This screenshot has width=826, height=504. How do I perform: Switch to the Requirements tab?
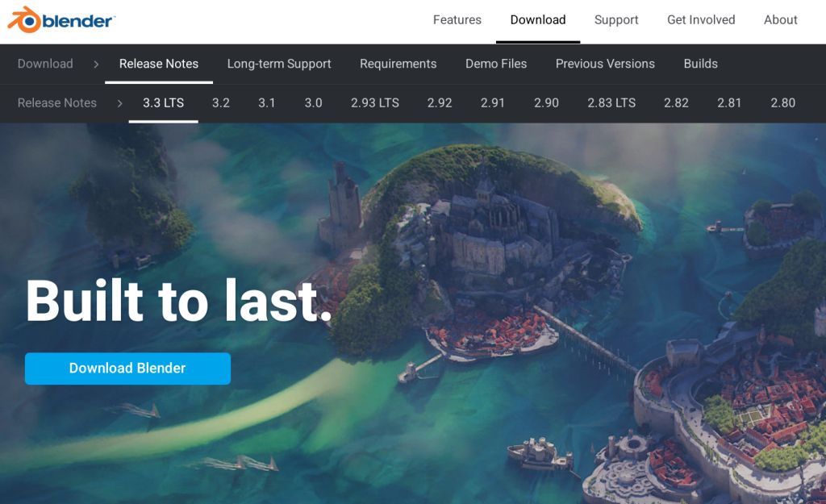[398, 64]
